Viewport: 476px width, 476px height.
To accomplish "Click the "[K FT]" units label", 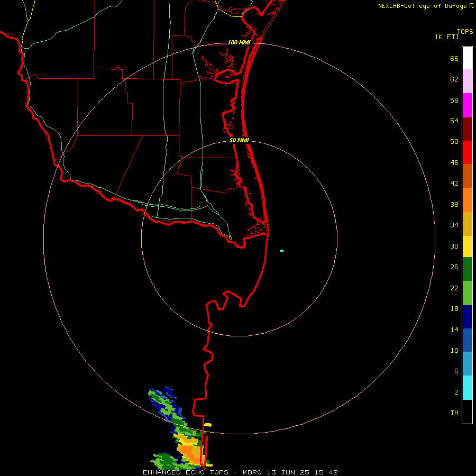I will (x=447, y=37).
